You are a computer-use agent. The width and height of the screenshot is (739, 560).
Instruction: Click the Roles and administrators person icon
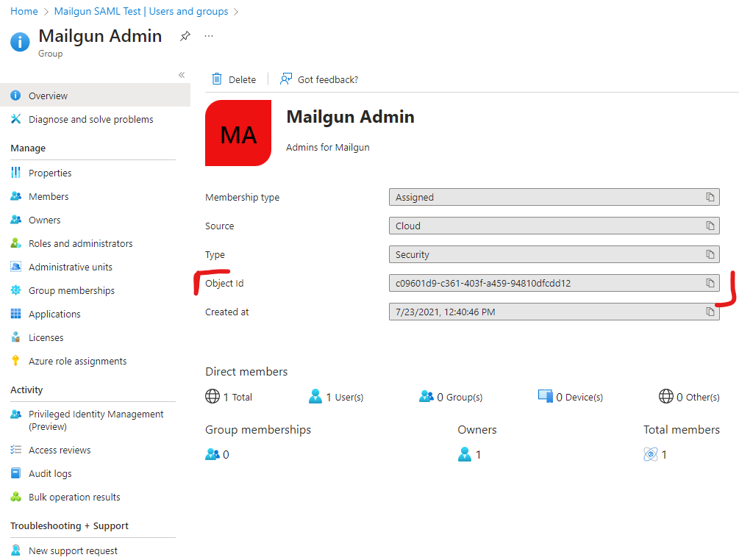[x=15, y=243]
